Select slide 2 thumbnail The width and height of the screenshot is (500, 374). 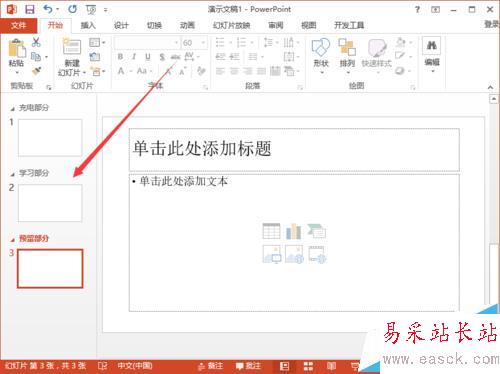pyautogui.click(x=50, y=203)
